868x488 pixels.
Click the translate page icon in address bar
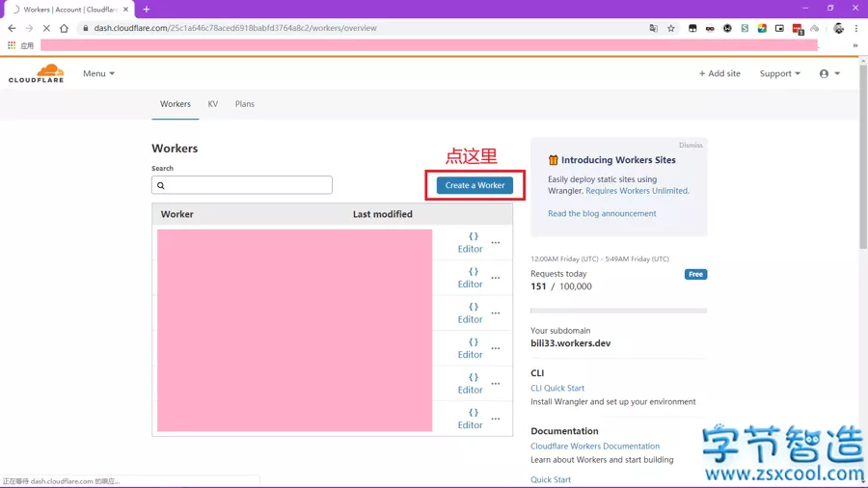point(653,28)
